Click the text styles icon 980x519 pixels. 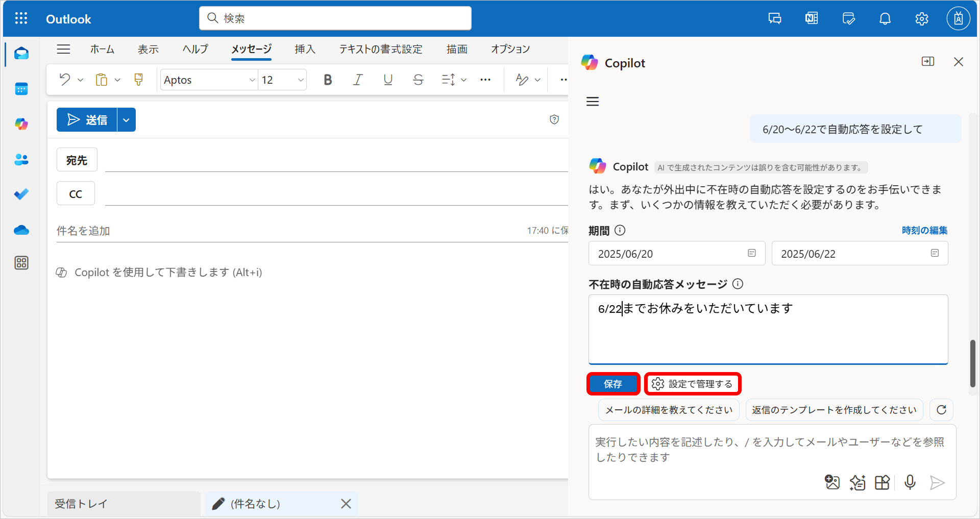coord(522,80)
